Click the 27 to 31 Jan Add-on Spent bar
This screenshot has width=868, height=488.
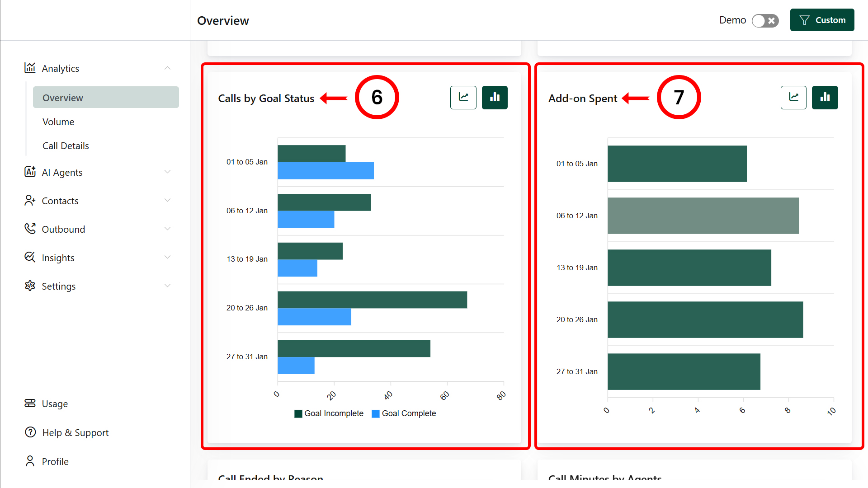pos(684,371)
